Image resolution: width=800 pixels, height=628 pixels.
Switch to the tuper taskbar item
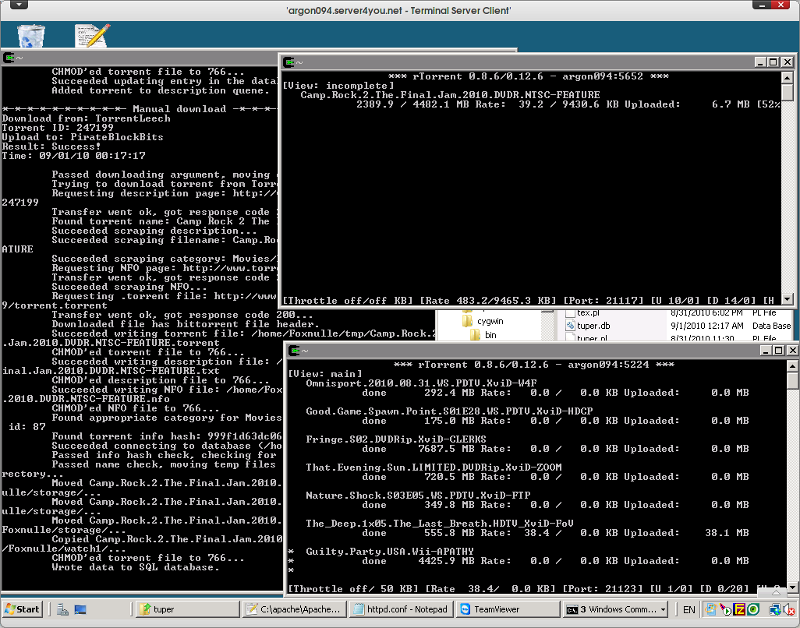[187, 609]
